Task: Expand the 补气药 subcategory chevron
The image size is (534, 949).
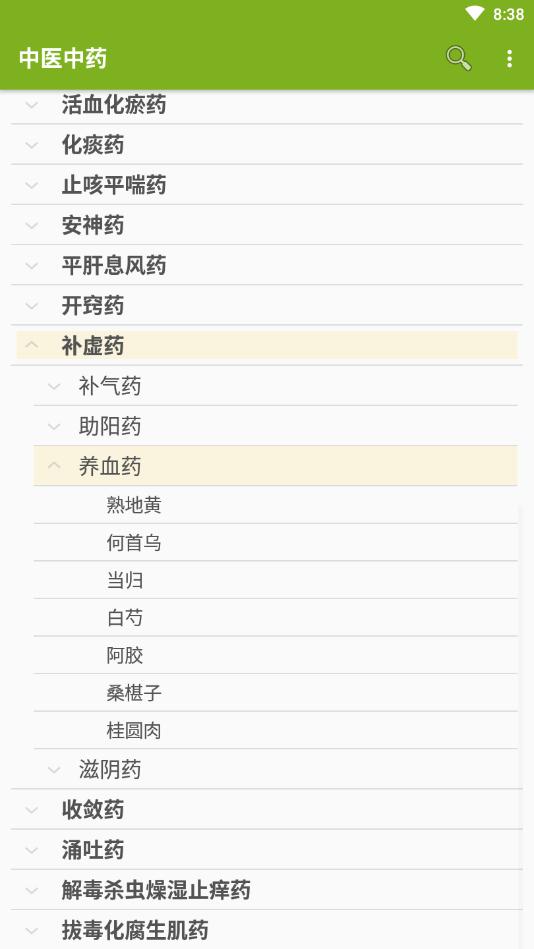Action: tap(54, 386)
